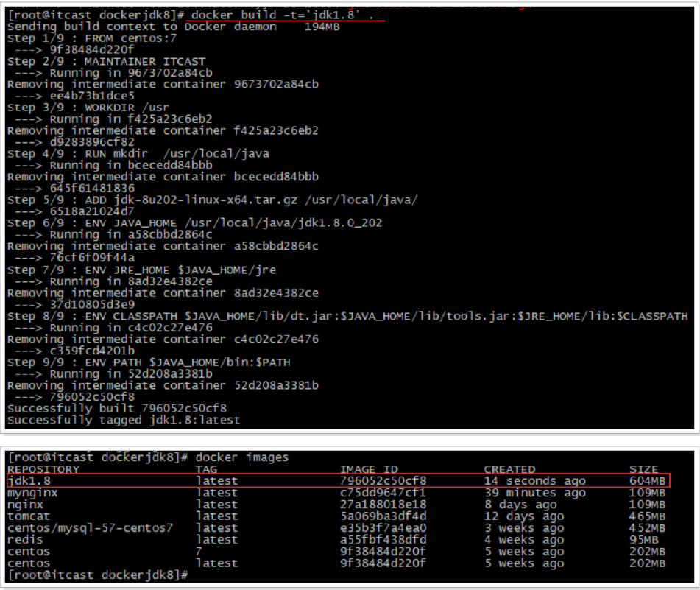Screen dimensions: 700x590
Task: Select the '39 minutes ago' created value
Action: click(x=534, y=493)
